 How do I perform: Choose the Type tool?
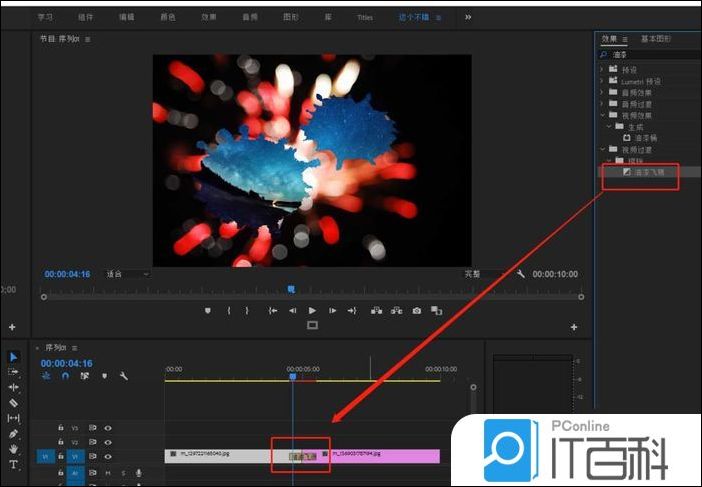point(14,465)
